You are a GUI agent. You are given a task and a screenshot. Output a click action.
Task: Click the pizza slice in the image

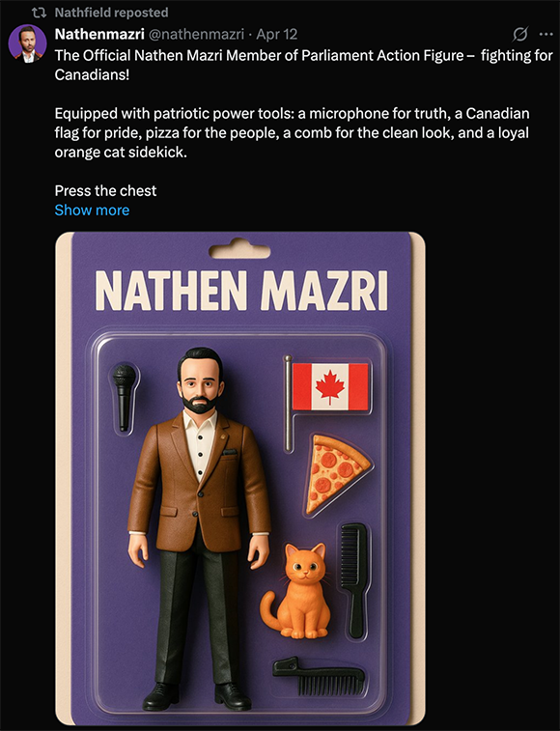click(x=337, y=474)
